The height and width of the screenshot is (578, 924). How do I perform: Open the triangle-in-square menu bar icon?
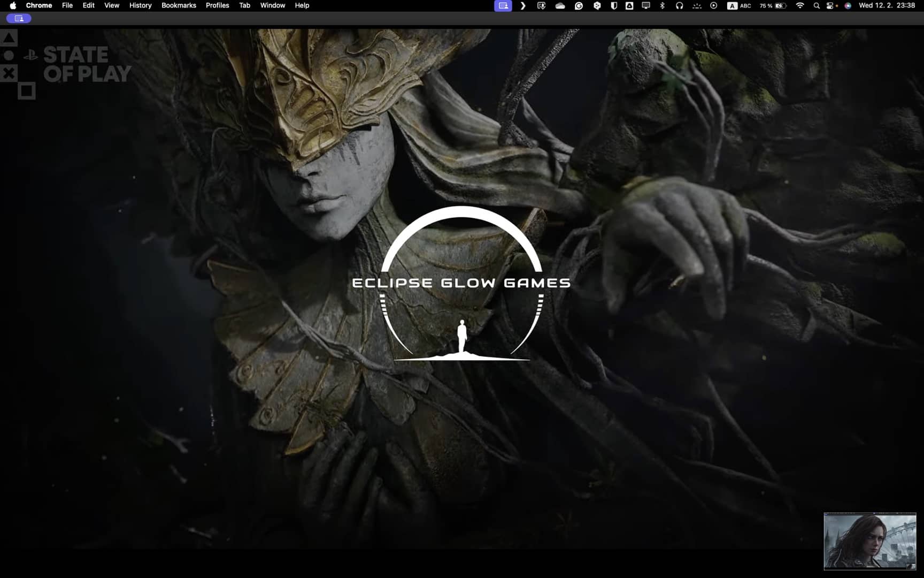(629, 5)
